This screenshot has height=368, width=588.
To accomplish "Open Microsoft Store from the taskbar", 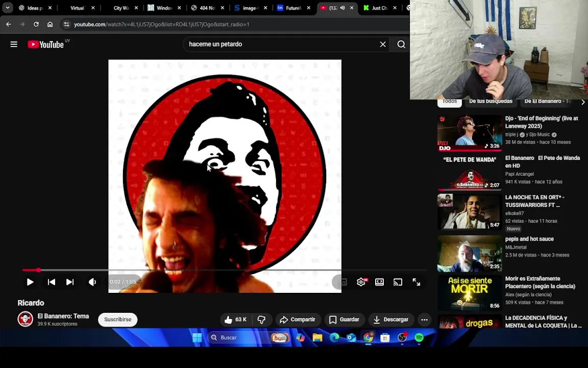I will click(x=385, y=337).
